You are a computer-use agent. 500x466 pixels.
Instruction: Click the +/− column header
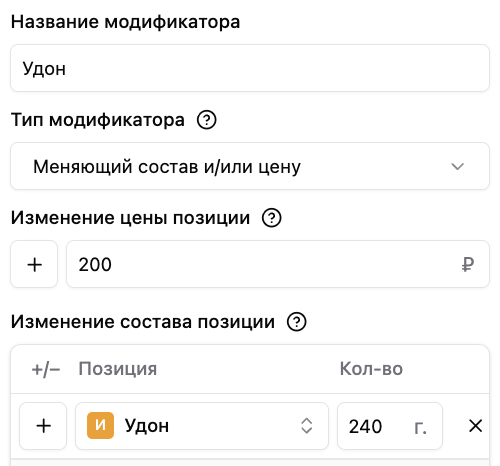coord(46,369)
